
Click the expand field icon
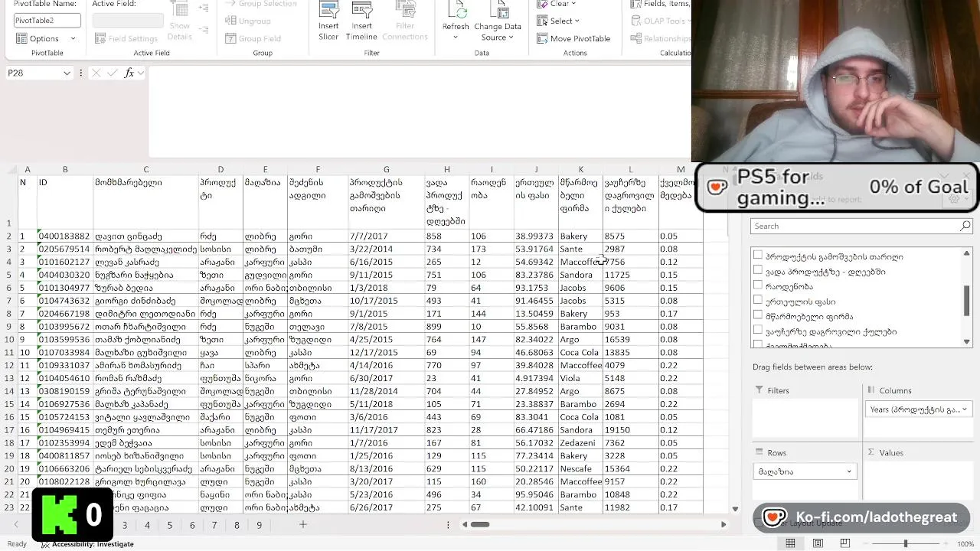pyautogui.click(x=204, y=8)
